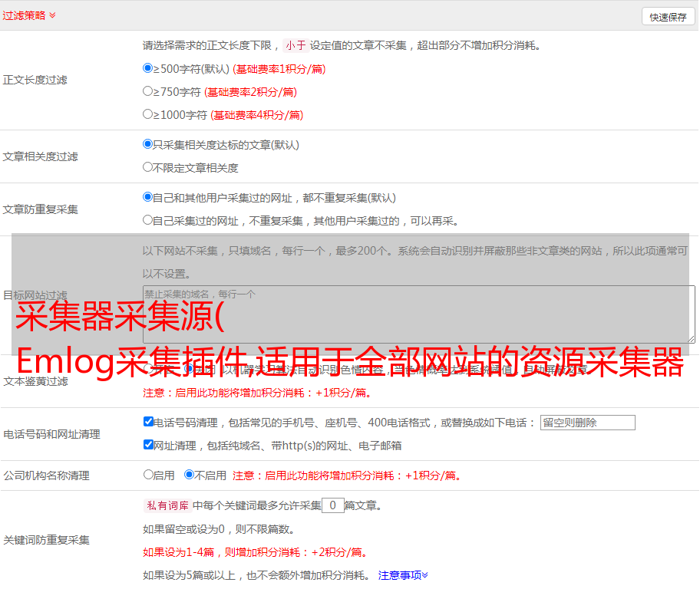Click the (基础费率2积分/篇) red note

click(251, 92)
